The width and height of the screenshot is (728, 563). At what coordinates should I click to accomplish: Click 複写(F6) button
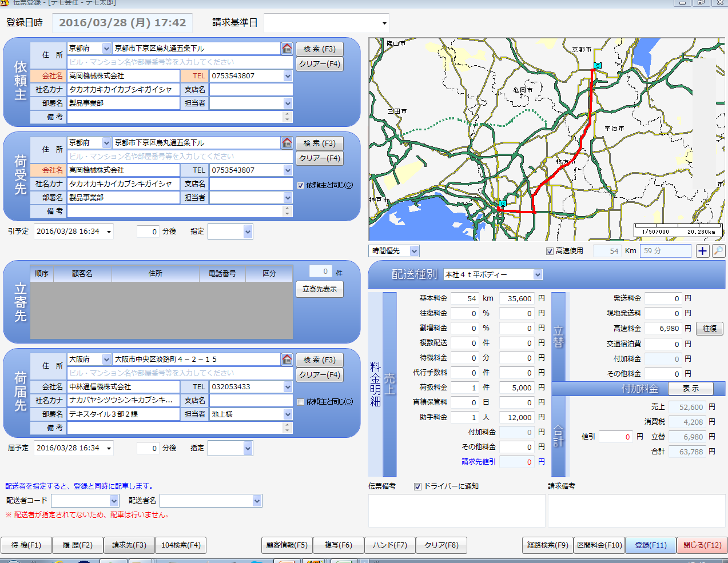pos(339,545)
